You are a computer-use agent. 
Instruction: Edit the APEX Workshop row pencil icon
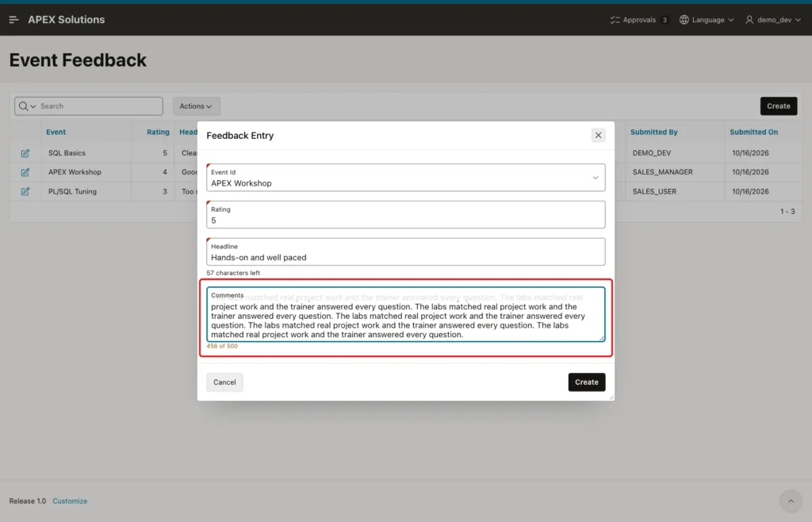(x=25, y=172)
